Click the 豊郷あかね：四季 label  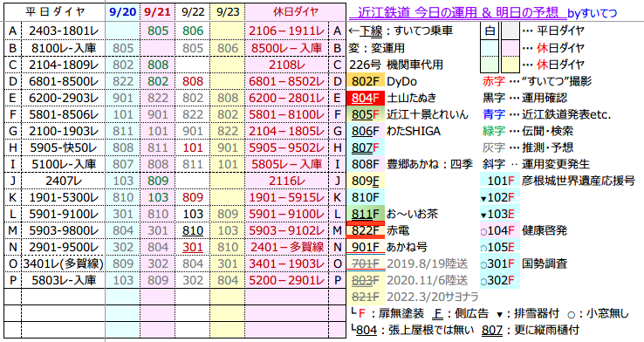point(429,164)
